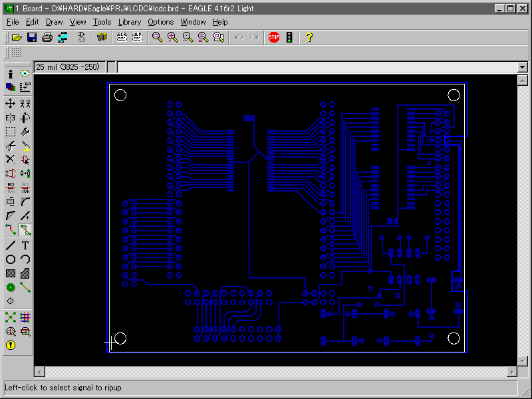Open the File menu
532x399 pixels.
(13, 22)
